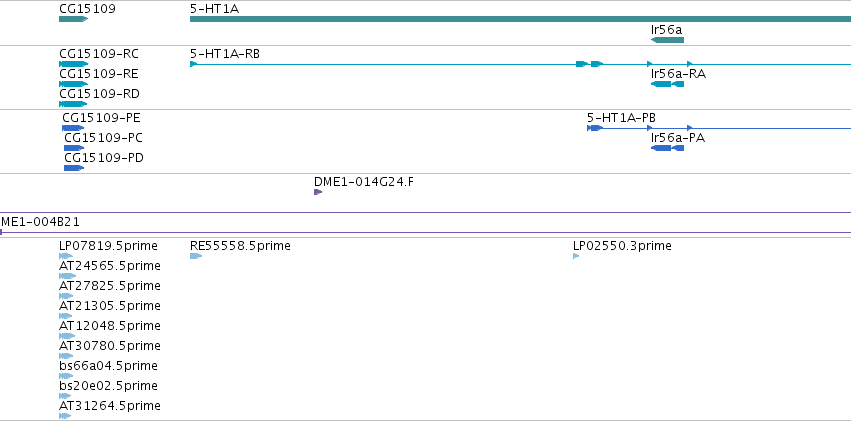The height and width of the screenshot is (421, 851).
Task: Click the LP02550.3prime EST glyph
Action: pyautogui.click(x=576, y=256)
